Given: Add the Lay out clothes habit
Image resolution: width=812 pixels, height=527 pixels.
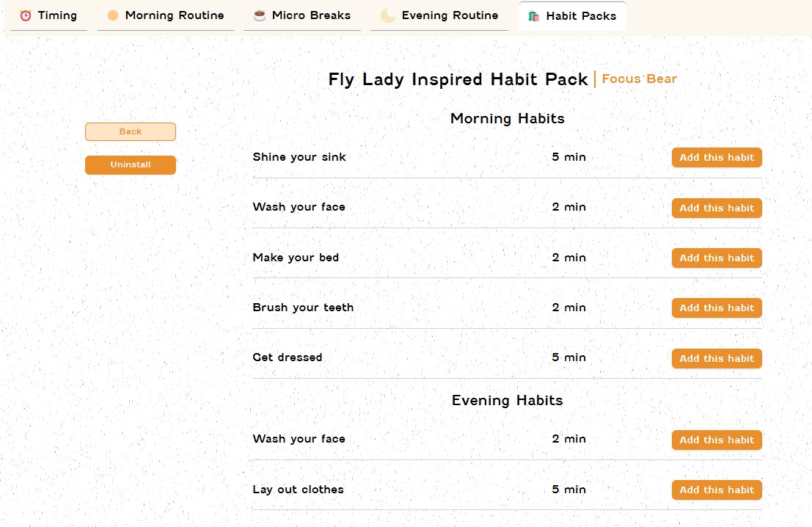Looking at the screenshot, I should [x=716, y=490].
